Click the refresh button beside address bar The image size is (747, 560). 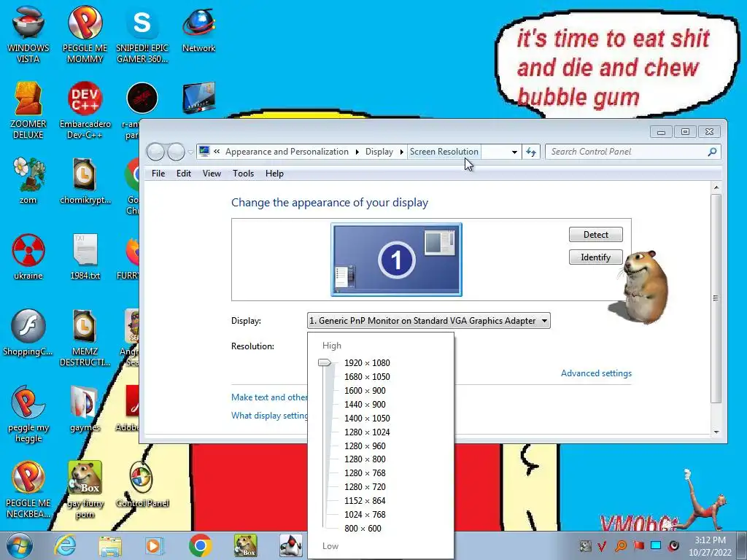[531, 152]
